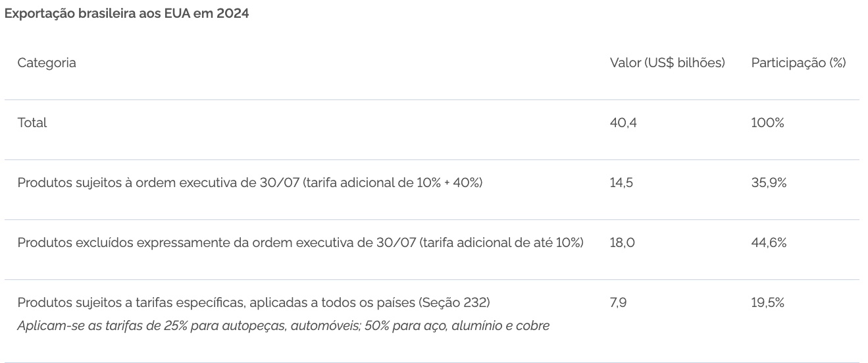Image resolution: width=868 pixels, height=363 pixels.
Task: Click the 44,6% participation cell
Action: (x=769, y=243)
